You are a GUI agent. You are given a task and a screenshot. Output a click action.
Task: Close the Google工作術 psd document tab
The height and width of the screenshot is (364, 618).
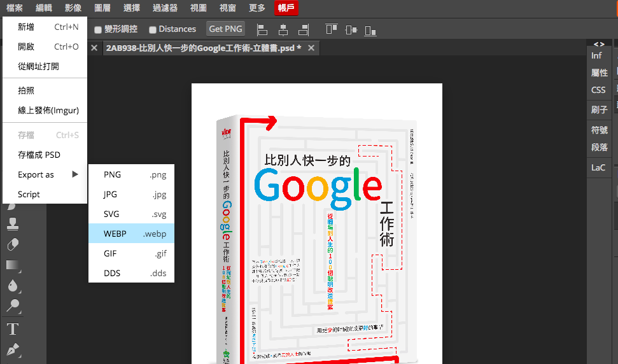pyautogui.click(x=311, y=48)
